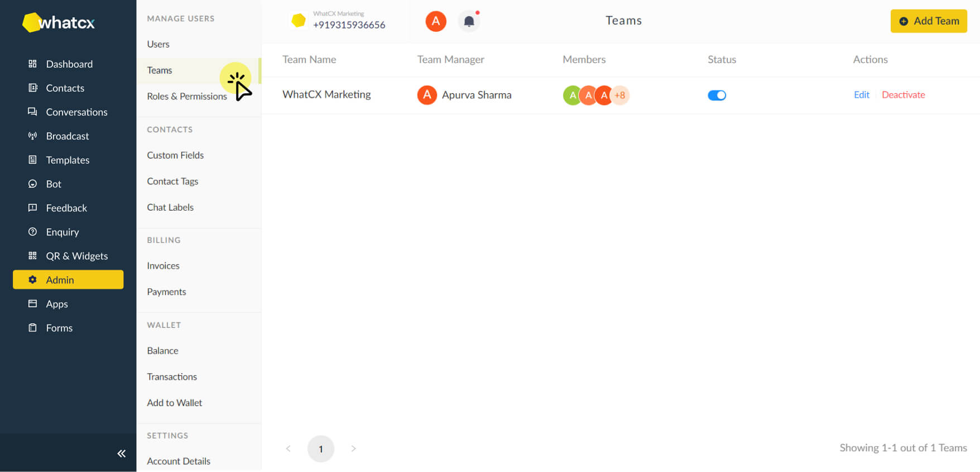Open the notification bell icon
The image size is (980, 472).
tap(469, 21)
